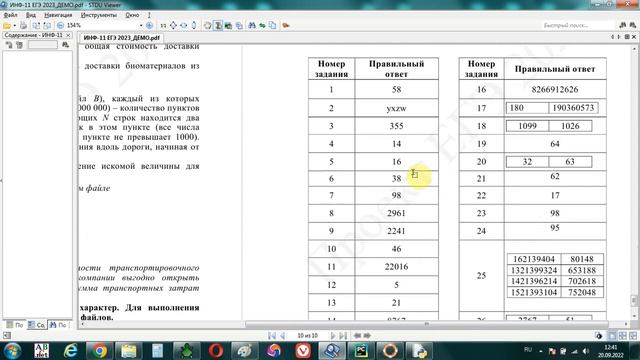
Task: Expand the recent files arrow beside Open
Action: pyautogui.click(x=14, y=25)
